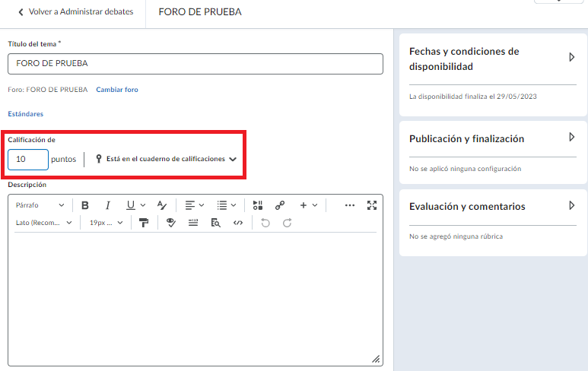Run the accessibility checker
The image size is (588, 371).
click(x=171, y=223)
